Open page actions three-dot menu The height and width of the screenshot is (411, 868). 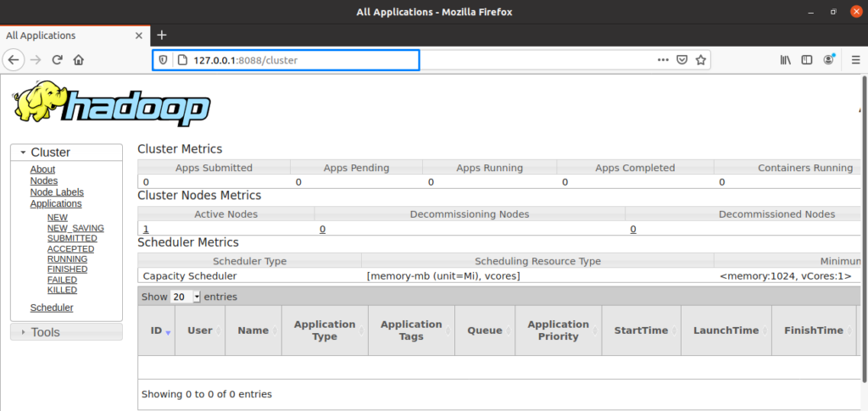[663, 60]
